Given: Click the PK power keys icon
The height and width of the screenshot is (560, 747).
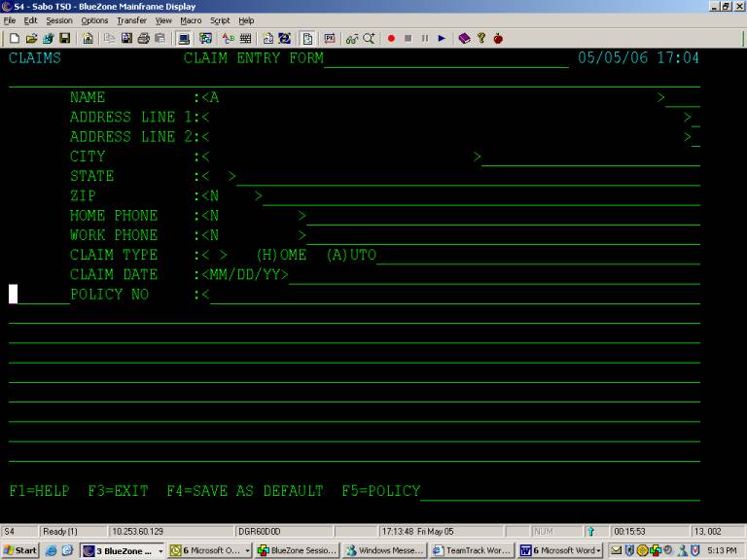Looking at the screenshot, I should pyautogui.click(x=330, y=39).
